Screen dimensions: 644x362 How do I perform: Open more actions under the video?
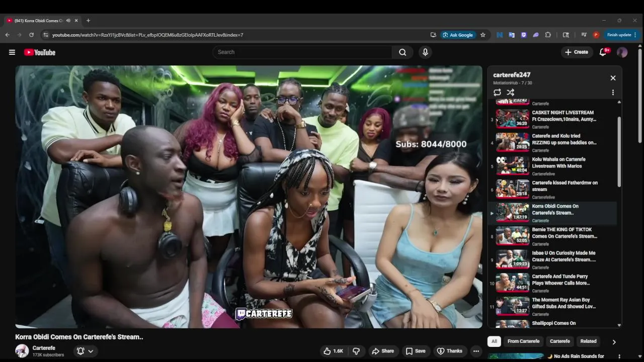pos(476,351)
